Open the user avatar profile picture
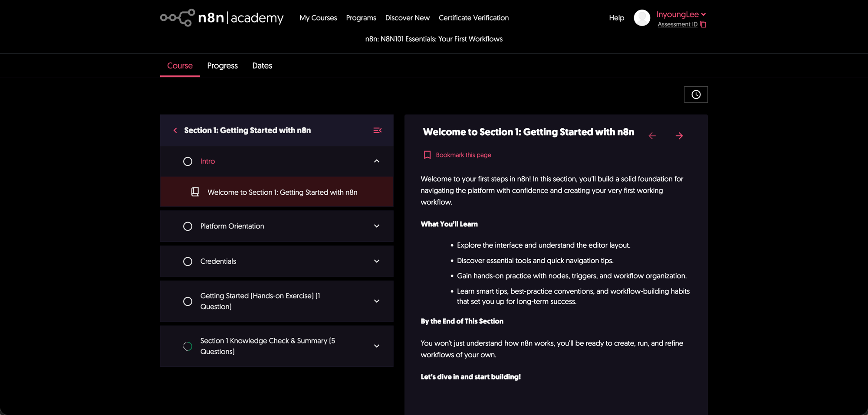Viewport: 868px width, 415px height. point(642,18)
